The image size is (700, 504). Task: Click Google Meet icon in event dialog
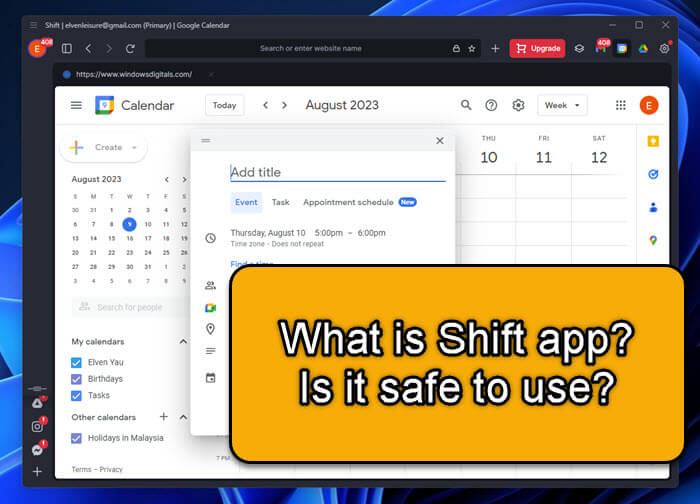pos(210,308)
